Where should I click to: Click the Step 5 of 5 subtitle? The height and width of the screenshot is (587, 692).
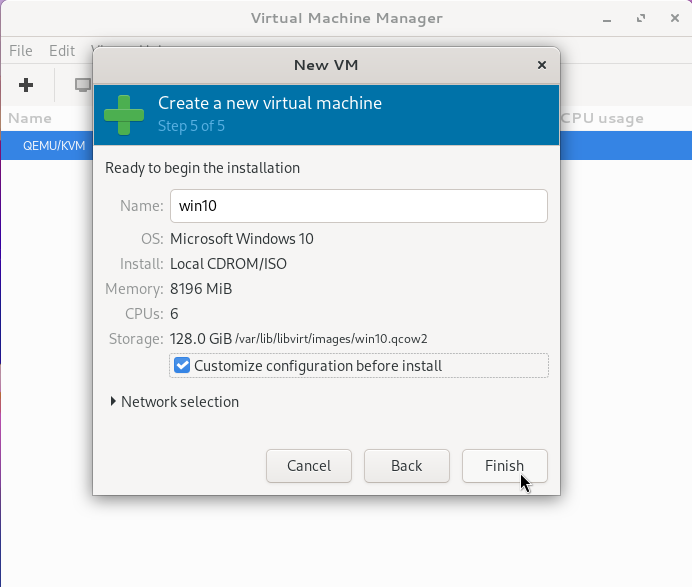pos(192,126)
